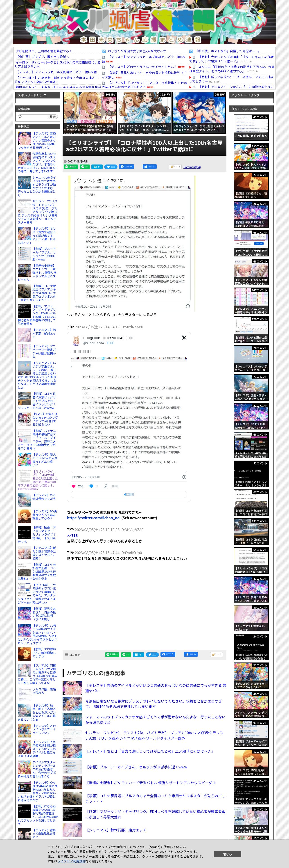Click the bottom clap applause button

[216, 654]
